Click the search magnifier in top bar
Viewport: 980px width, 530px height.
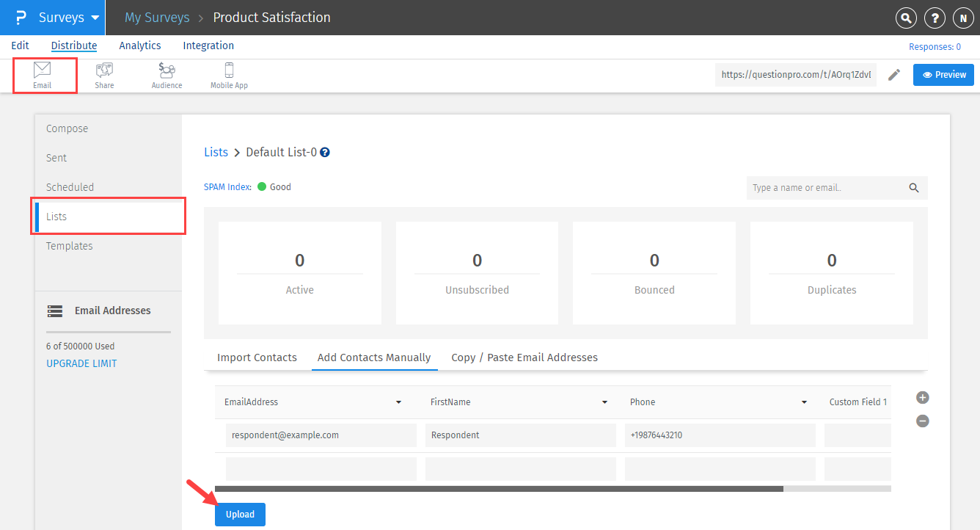point(907,18)
